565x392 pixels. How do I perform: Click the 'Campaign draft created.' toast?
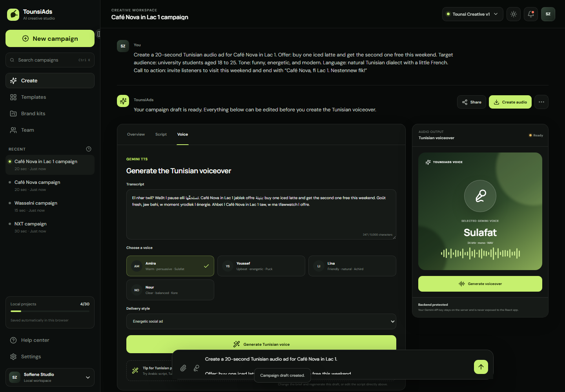click(x=282, y=376)
